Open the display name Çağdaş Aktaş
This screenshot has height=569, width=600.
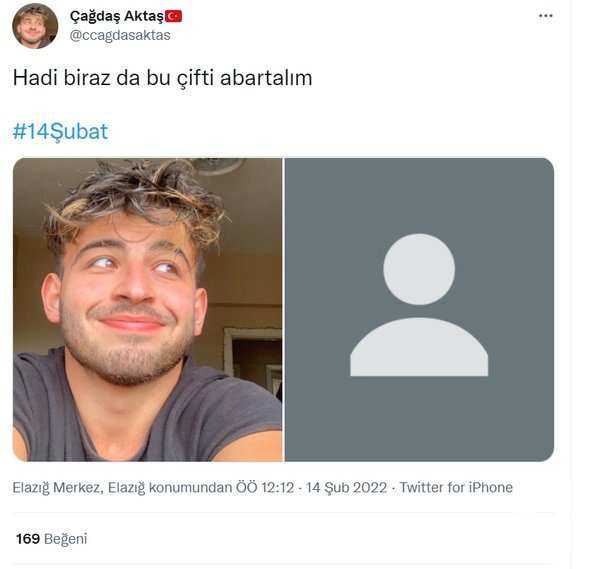coord(117,16)
